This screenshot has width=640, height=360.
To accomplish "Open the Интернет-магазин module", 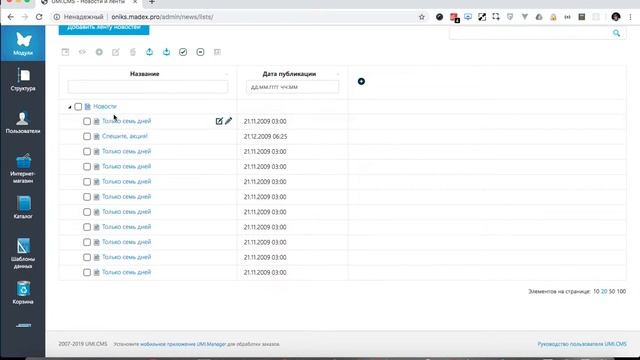I will (23, 168).
